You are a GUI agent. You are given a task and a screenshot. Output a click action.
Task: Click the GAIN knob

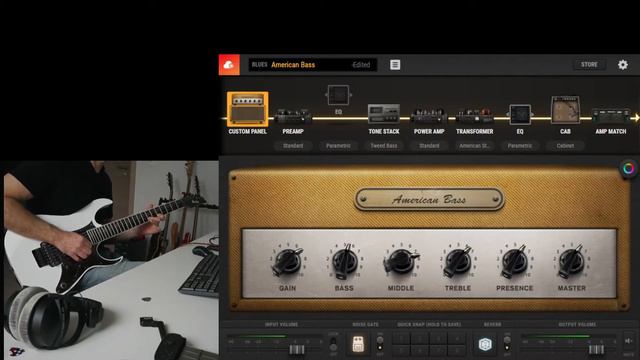[287, 261]
